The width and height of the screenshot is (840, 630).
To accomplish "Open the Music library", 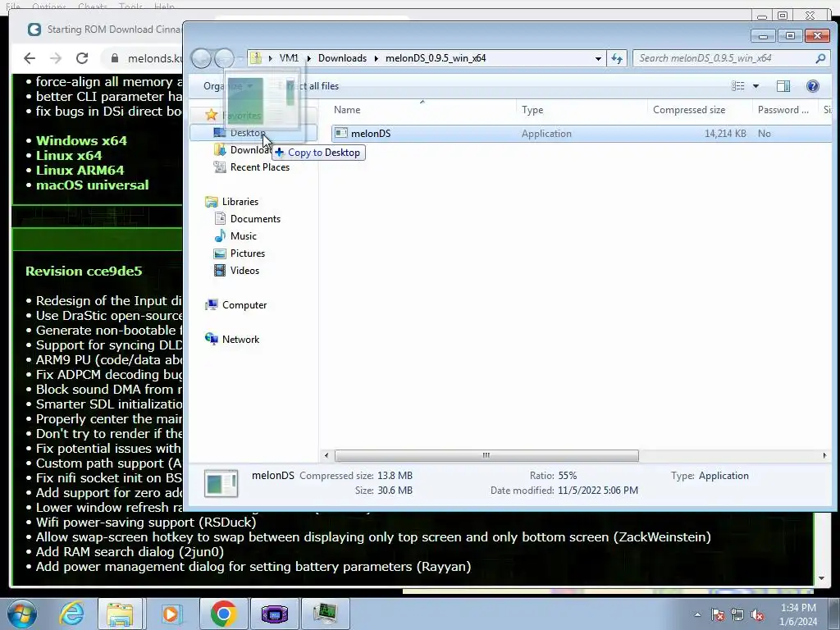I will click(x=243, y=235).
